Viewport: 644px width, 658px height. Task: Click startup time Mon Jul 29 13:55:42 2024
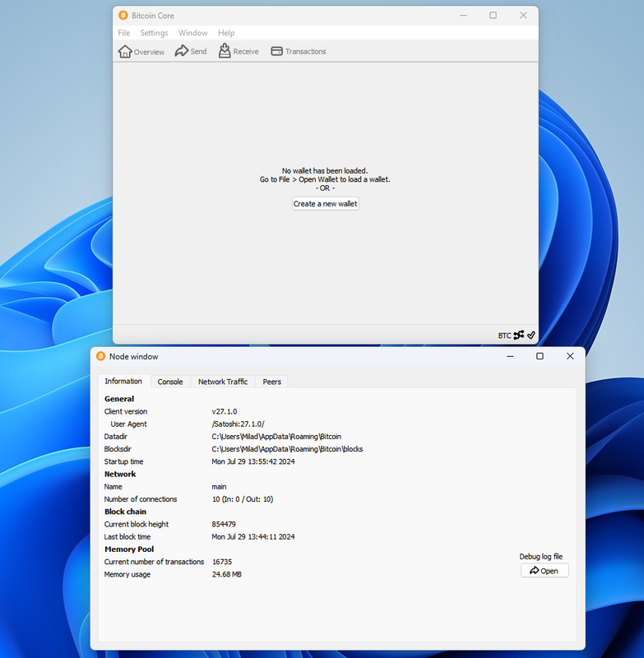click(x=253, y=461)
